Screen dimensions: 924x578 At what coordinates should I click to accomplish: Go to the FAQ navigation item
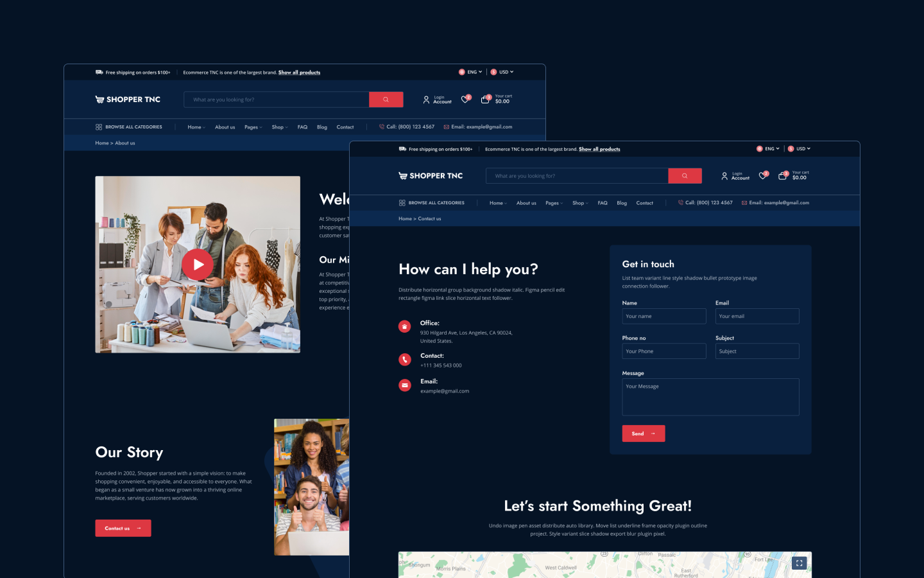click(x=603, y=202)
